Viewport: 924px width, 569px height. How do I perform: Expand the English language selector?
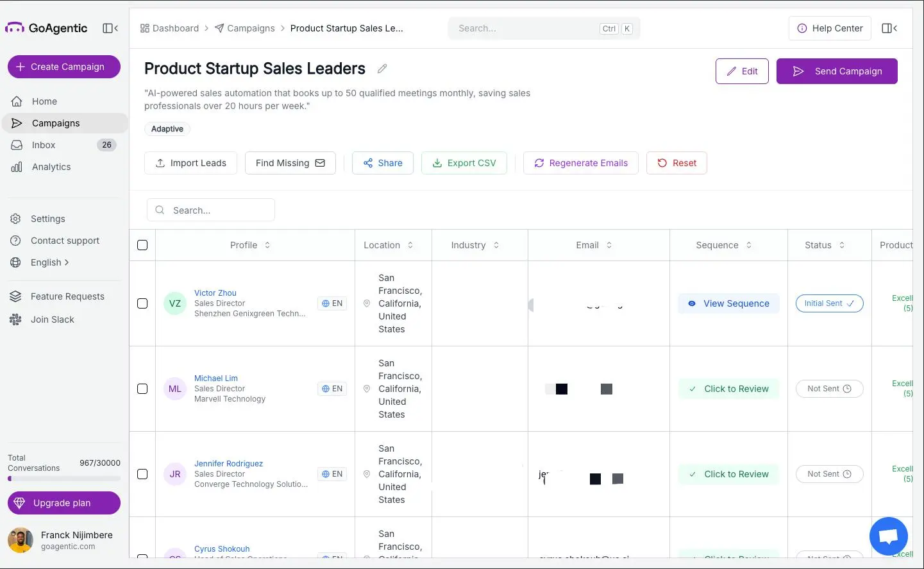(49, 262)
